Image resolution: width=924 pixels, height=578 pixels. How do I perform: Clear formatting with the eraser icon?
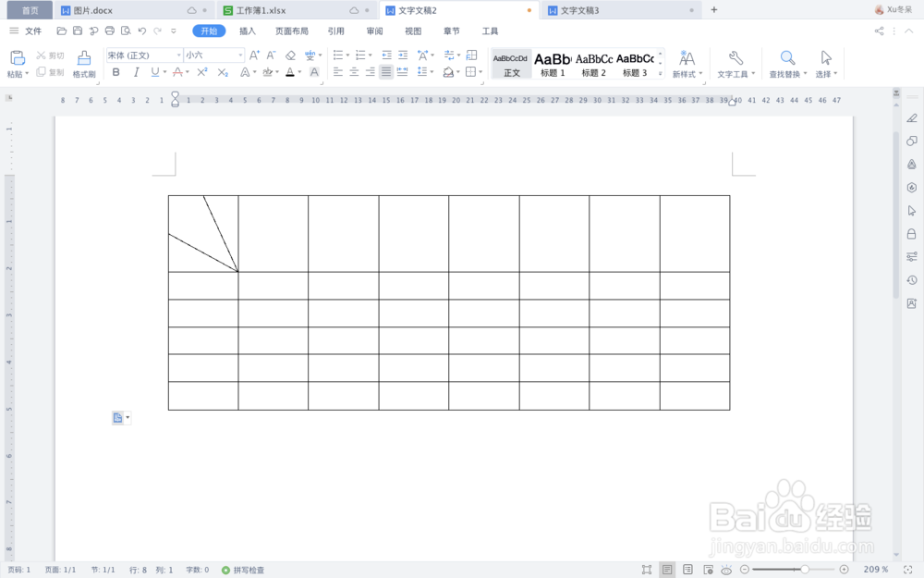(x=290, y=55)
